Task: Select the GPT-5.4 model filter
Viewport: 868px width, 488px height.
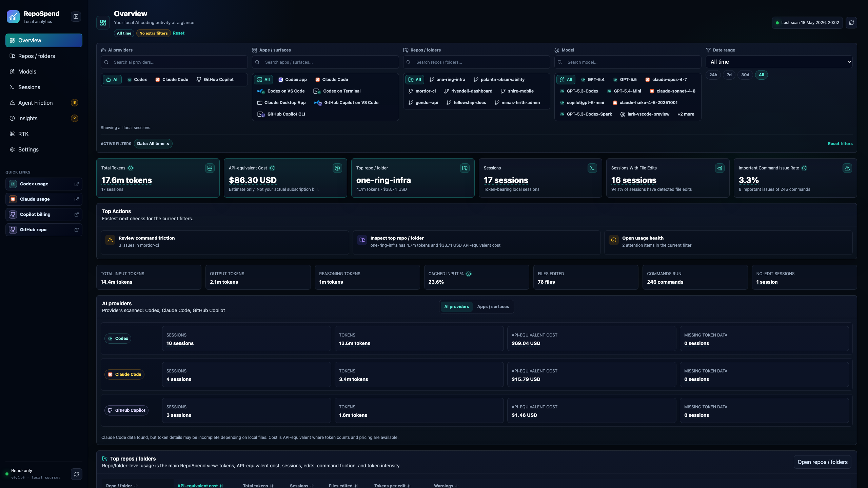Action: (593, 80)
